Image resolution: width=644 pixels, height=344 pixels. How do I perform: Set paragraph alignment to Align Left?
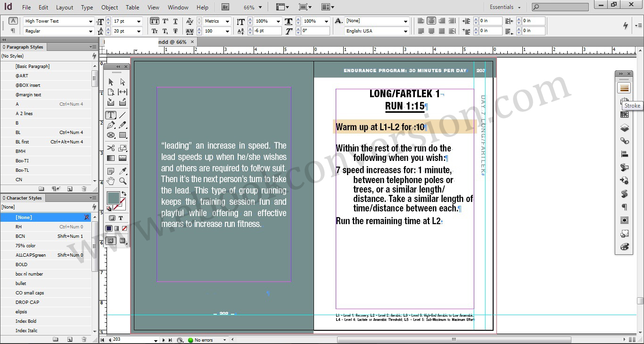tap(421, 21)
